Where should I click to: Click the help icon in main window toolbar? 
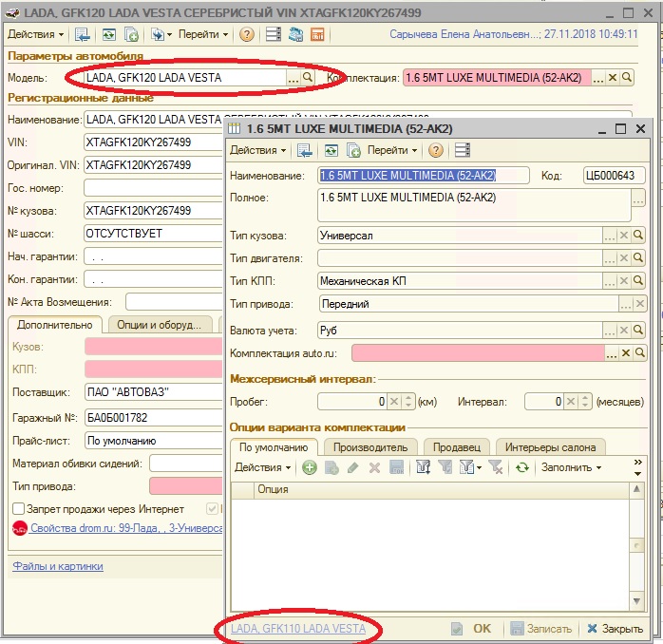247,34
